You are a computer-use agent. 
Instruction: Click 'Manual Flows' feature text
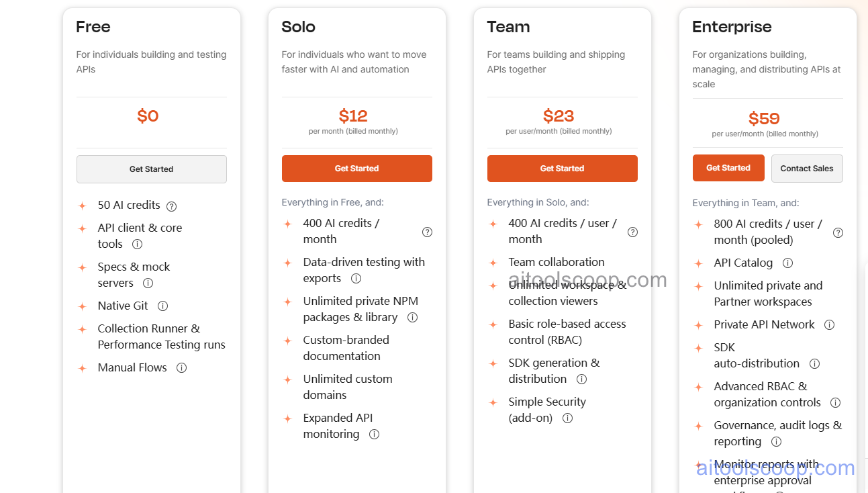[132, 367]
